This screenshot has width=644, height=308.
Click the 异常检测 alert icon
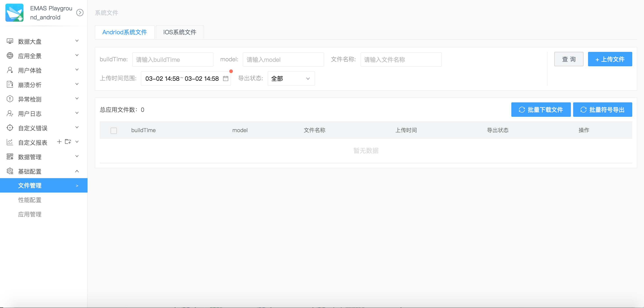[10, 99]
